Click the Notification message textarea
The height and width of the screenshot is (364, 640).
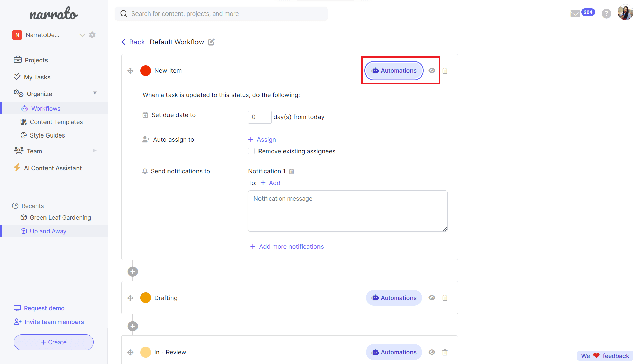click(x=347, y=211)
